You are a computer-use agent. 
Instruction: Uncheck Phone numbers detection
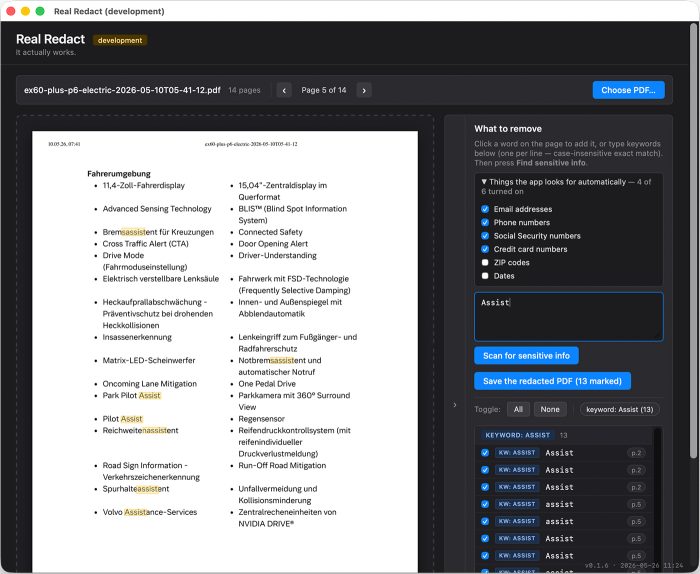485,222
